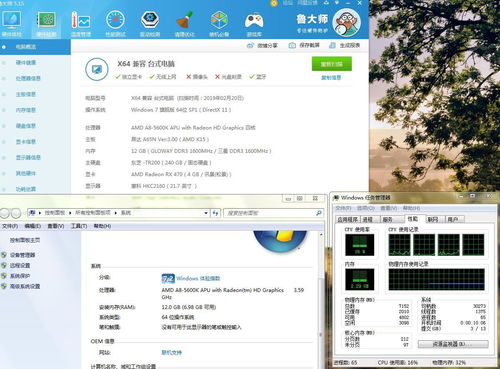Open 设备管理器 link

pyautogui.click(x=22, y=255)
